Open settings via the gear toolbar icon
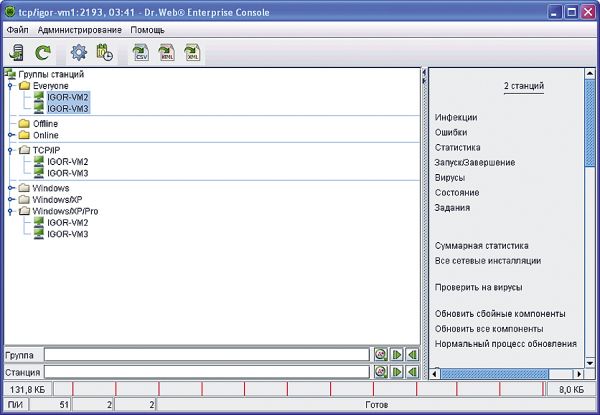The width and height of the screenshot is (600, 415). 78,52
